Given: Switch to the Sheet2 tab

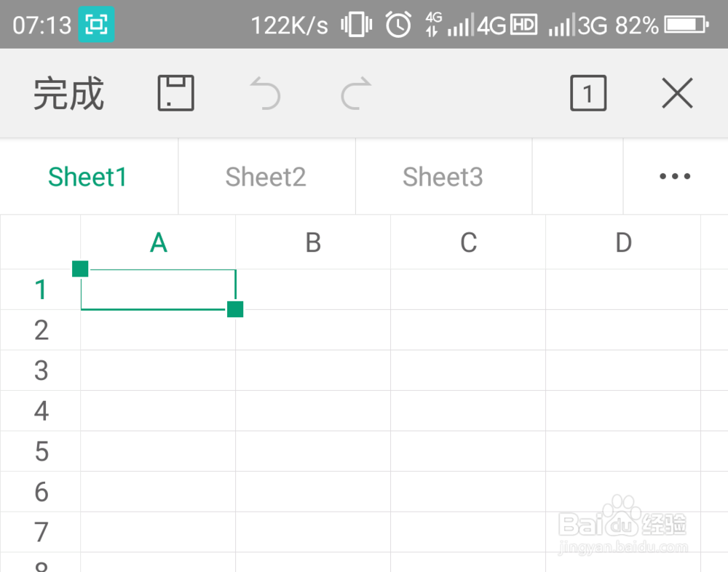Looking at the screenshot, I should tap(266, 177).
